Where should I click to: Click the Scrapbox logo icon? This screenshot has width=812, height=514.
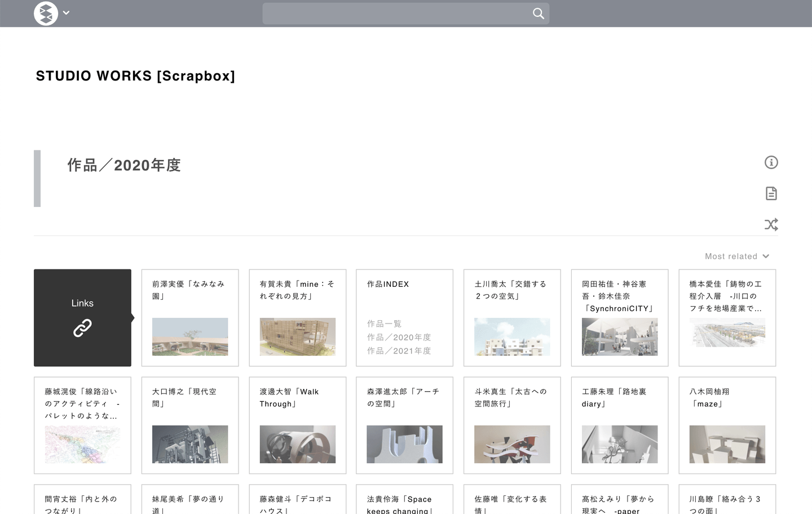pos(46,13)
